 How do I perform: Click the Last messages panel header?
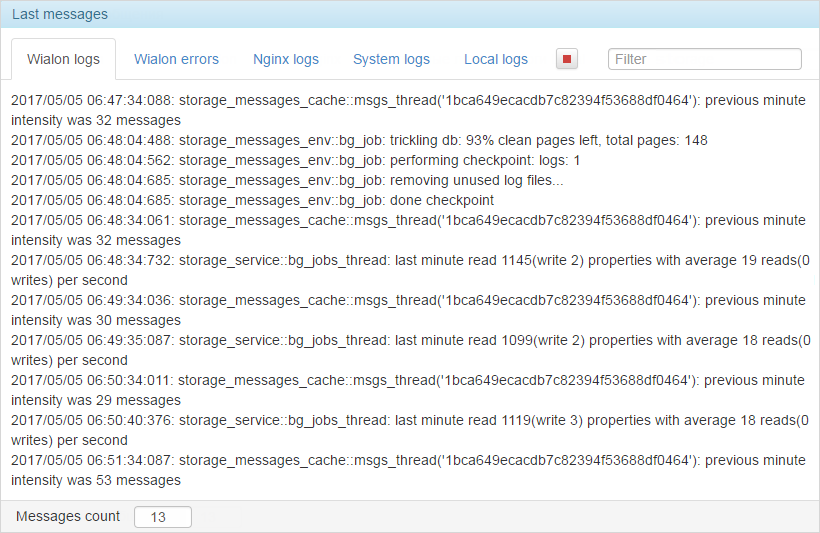pyautogui.click(x=410, y=14)
